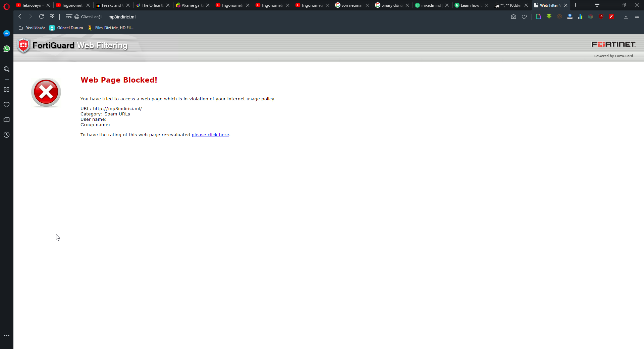Image resolution: width=644 pixels, height=349 pixels.
Task: Click the 'Powered by FortiGuard' text
Action: pos(613,56)
